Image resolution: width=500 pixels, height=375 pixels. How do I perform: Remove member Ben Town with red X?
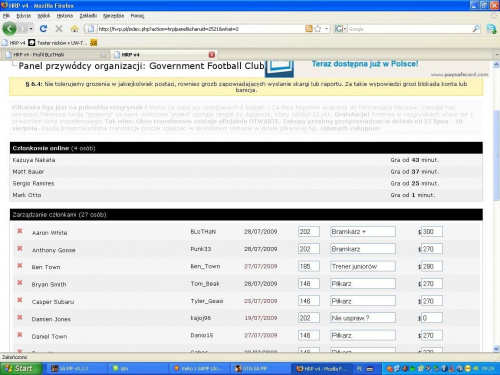click(20, 265)
